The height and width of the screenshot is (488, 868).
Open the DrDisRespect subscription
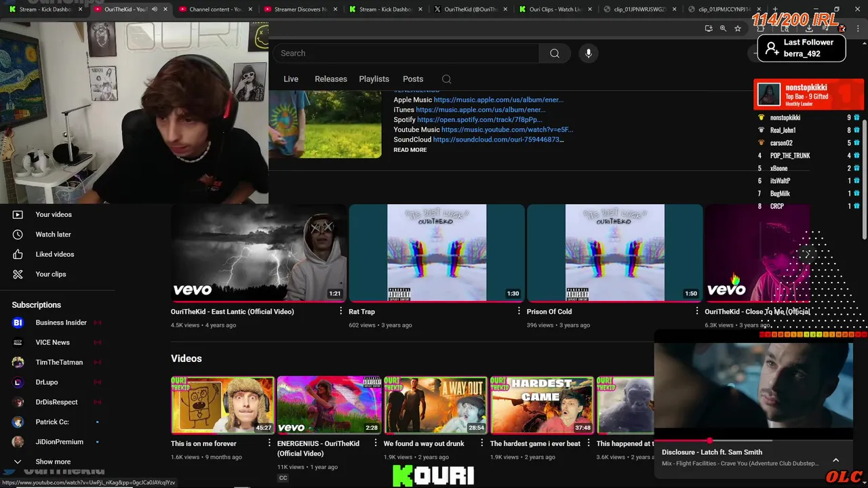[x=56, y=402]
